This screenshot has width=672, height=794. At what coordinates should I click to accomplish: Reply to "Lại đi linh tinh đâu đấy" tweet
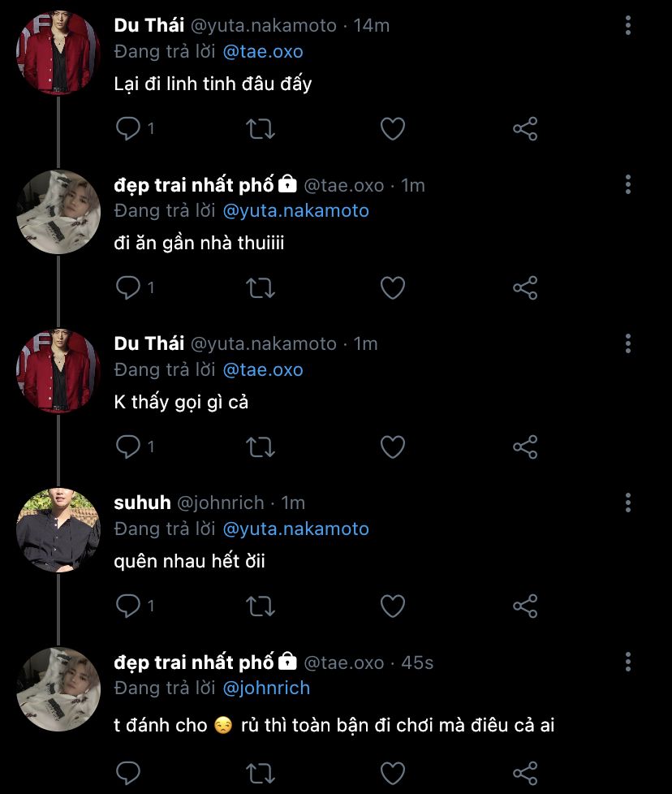point(129,128)
